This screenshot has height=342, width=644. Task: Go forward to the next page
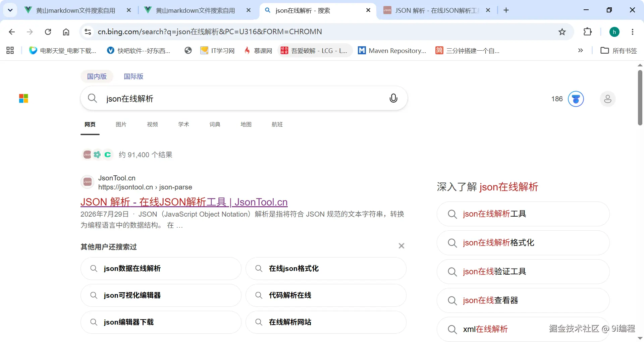(30, 32)
